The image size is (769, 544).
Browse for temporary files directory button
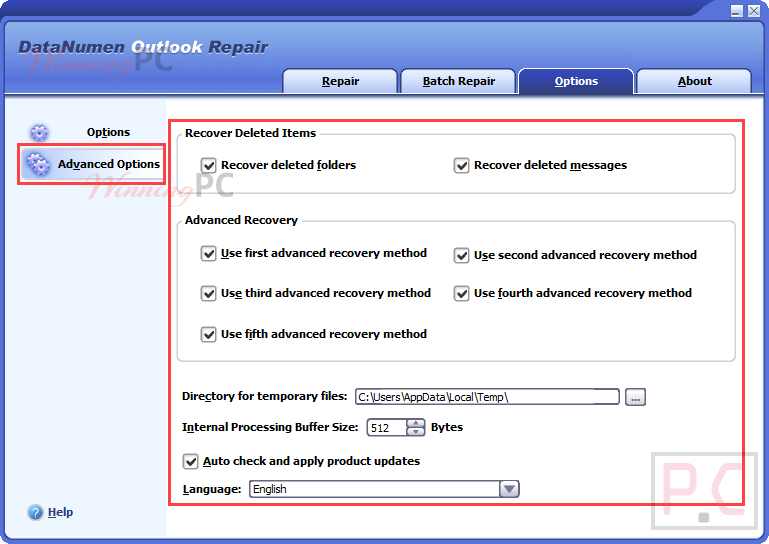point(635,397)
